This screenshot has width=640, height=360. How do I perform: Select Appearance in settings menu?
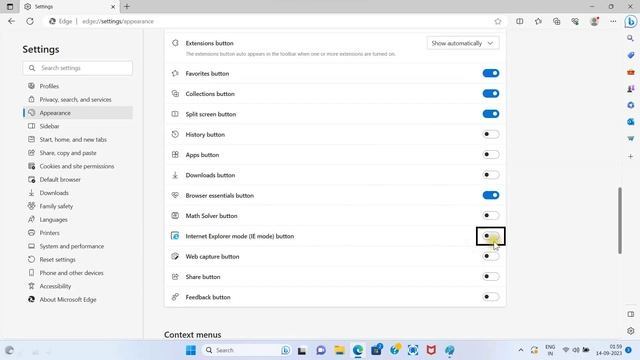point(78,113)
